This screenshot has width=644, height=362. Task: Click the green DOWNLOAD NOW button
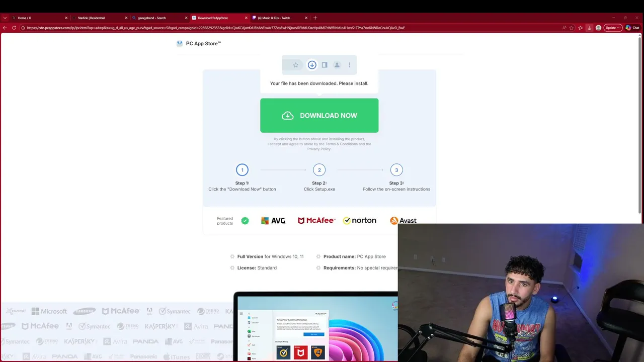[319, 116]
